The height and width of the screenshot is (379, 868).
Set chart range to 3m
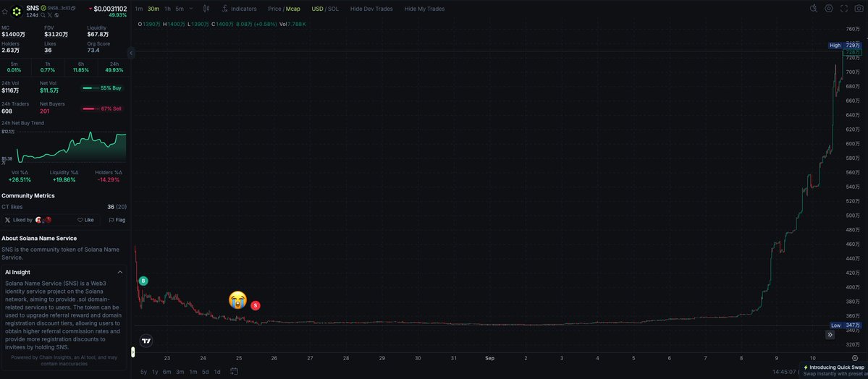[x=180, y=372]
